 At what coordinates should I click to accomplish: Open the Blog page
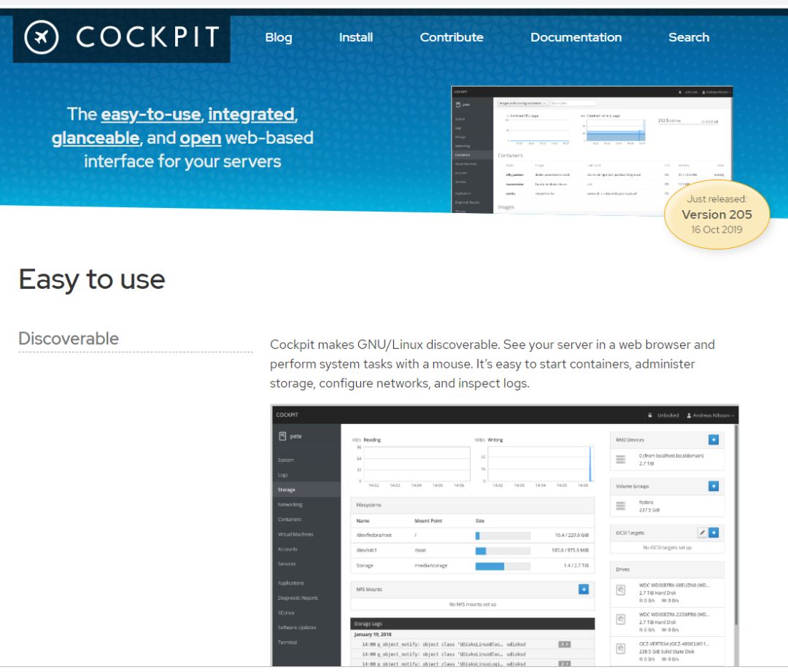279,37
